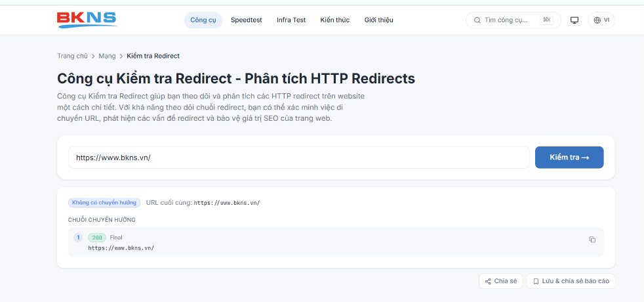This screenshot has height=302, width=644.
Task: Click the Final label
Action: (x=116, y=238)
